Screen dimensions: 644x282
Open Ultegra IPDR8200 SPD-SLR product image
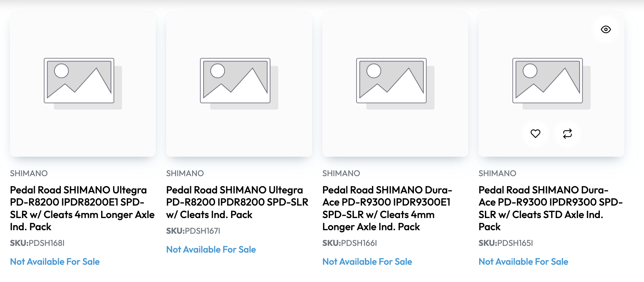(x=239, y=83)
